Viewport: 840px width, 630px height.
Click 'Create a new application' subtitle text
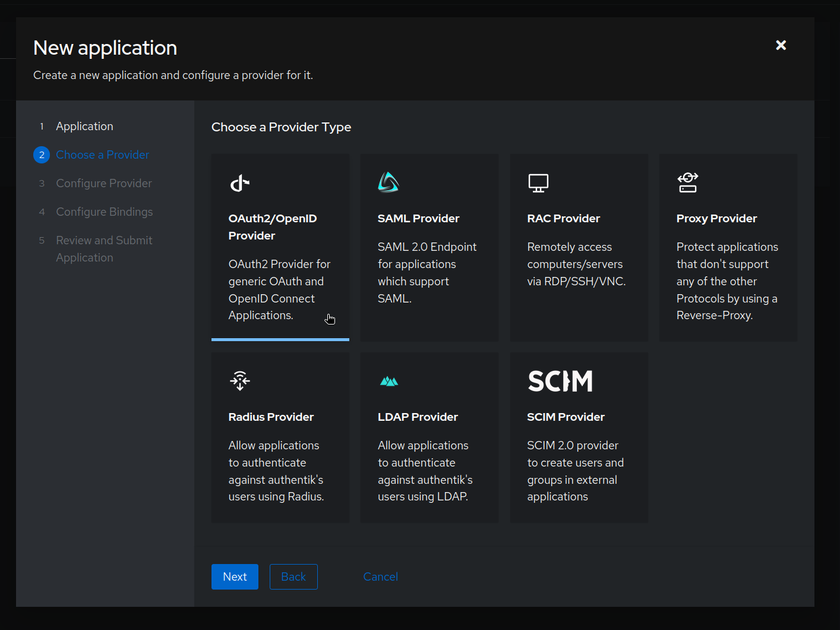coord(173,75)
